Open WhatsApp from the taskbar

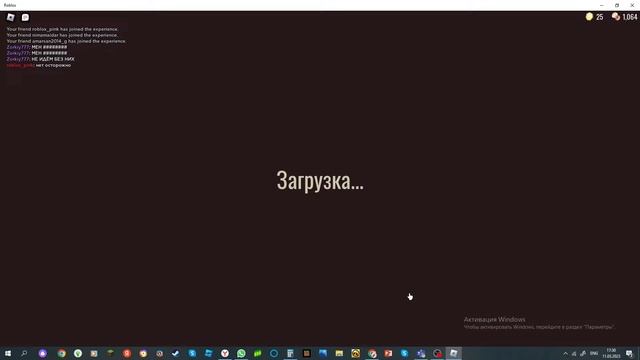coord(241,353)
